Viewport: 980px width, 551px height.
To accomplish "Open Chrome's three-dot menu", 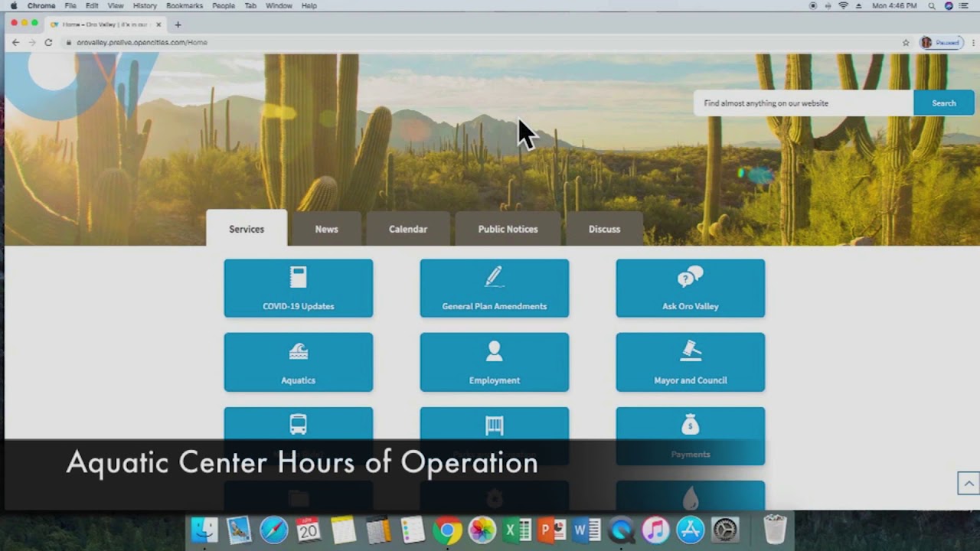I will pos(972,43).
